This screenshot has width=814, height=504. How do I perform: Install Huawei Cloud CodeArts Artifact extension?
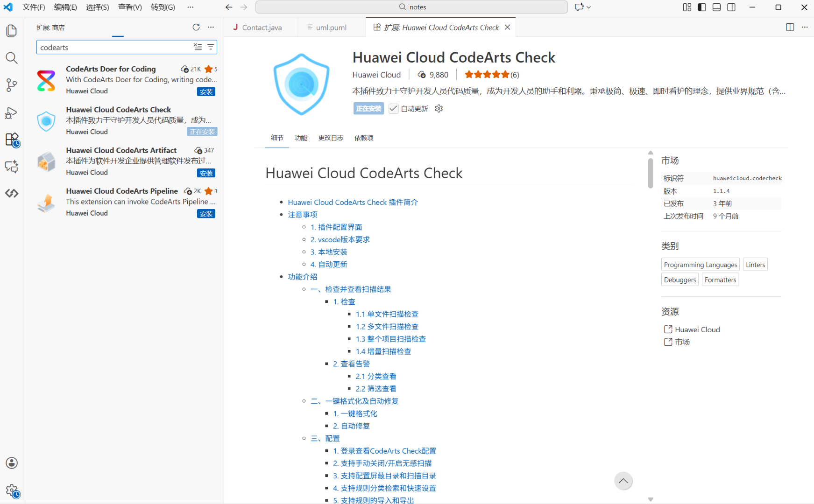[206, 173]
